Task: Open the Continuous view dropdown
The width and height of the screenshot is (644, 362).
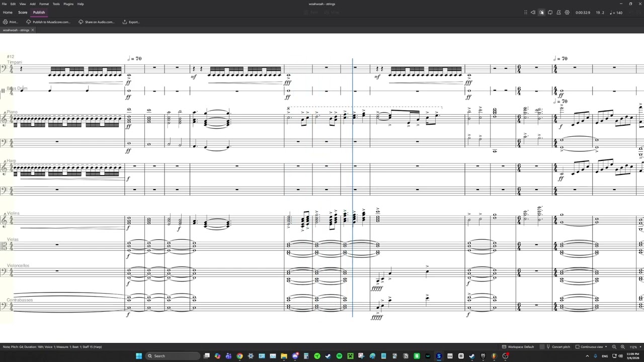Action: point(591,347)
